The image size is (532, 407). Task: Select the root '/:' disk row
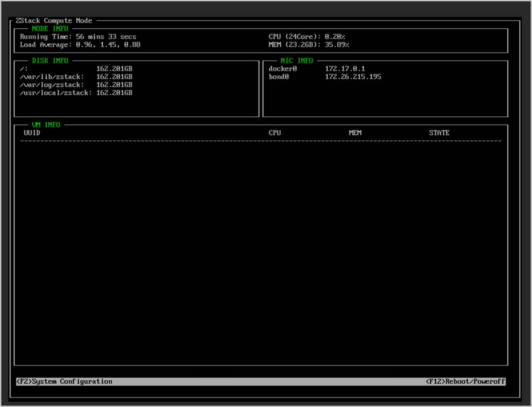76,69
